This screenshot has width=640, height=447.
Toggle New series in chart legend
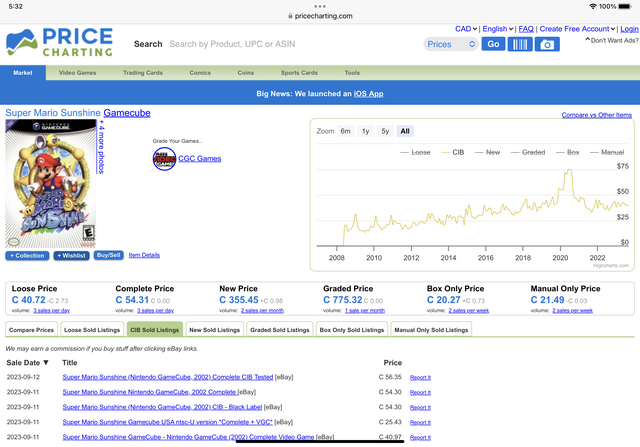(x=487, y=152)
